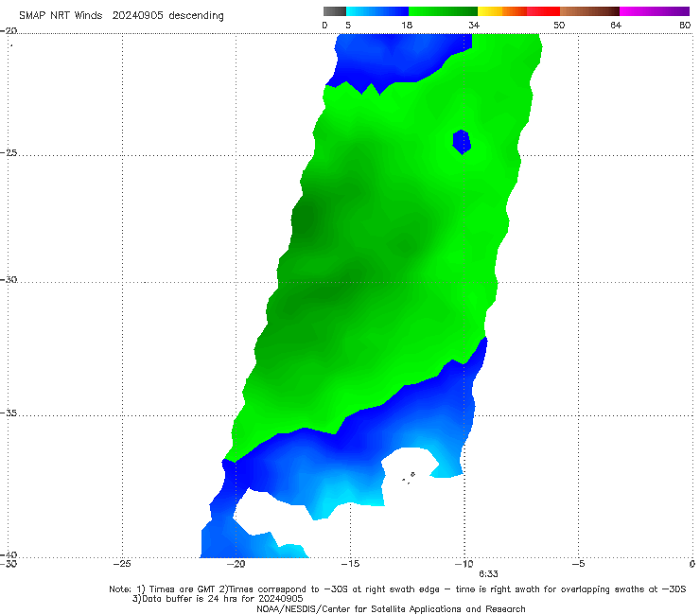Click the swath time label '8:33'

(488, 574)
